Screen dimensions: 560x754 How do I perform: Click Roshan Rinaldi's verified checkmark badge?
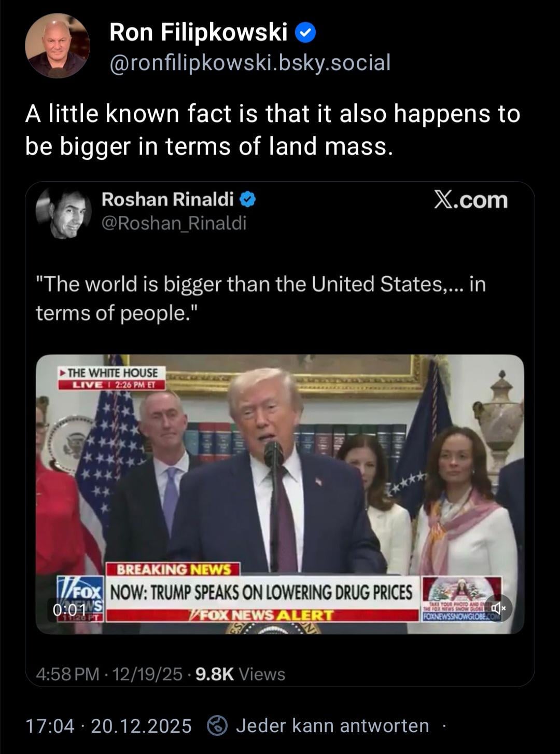point(247,199)
